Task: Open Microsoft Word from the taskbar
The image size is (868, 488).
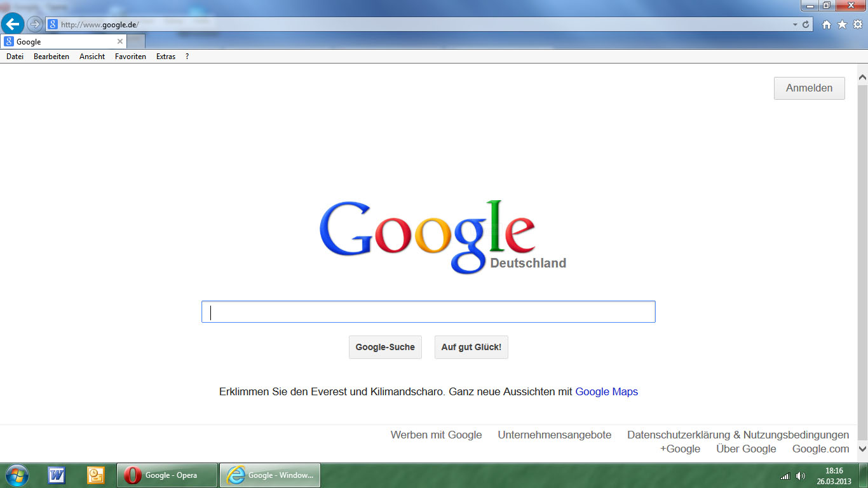Action: [57, 475]
